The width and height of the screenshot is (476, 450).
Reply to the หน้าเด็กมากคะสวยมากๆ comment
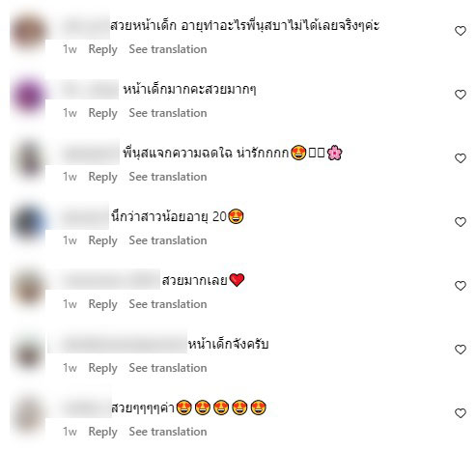point(102,113)
